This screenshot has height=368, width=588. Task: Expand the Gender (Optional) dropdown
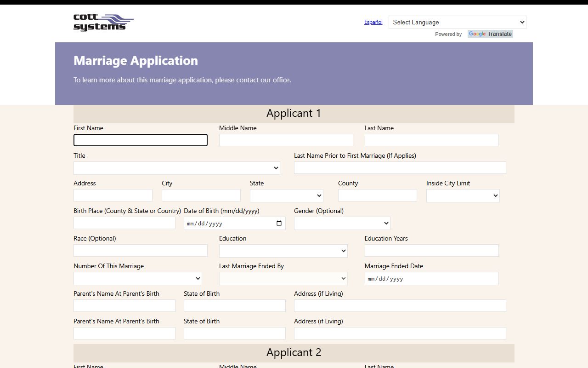pyautogui.click(x=342, y=223)
